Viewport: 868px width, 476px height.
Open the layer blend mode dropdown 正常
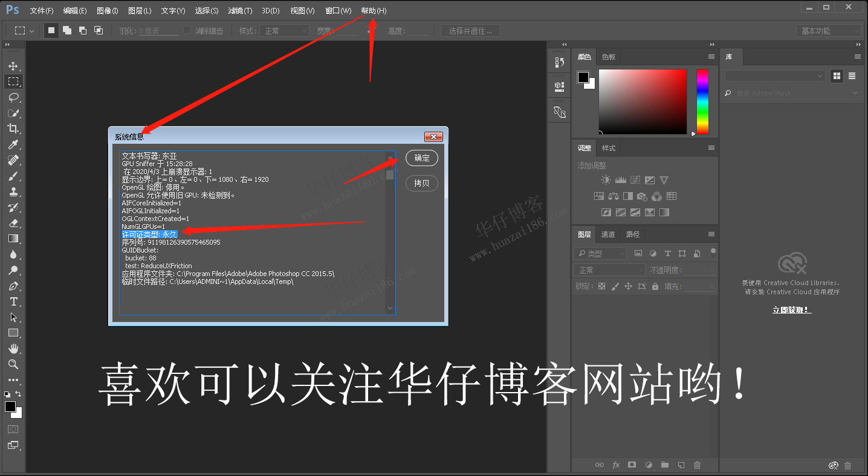610,270
